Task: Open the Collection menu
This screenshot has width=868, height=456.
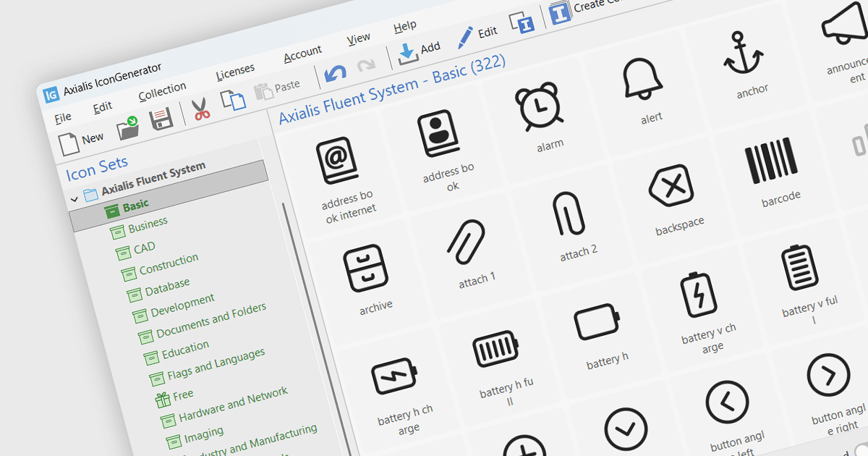Action: coord(162,91)
